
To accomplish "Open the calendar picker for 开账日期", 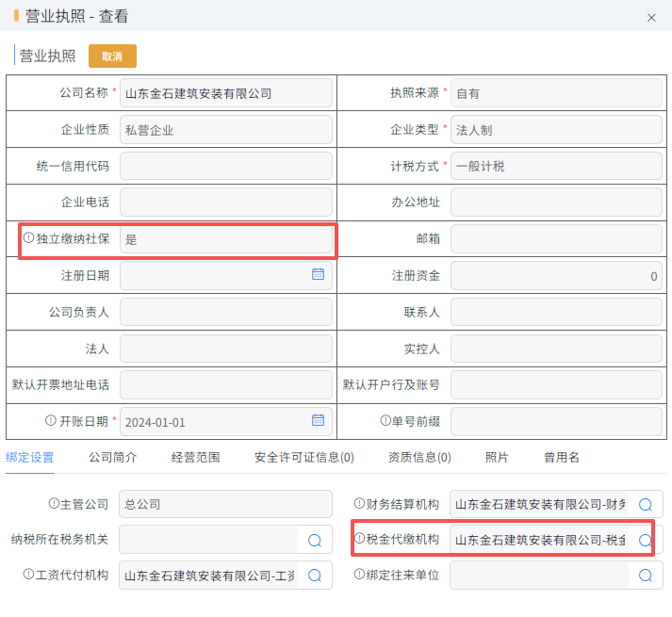I will point(318,420).
